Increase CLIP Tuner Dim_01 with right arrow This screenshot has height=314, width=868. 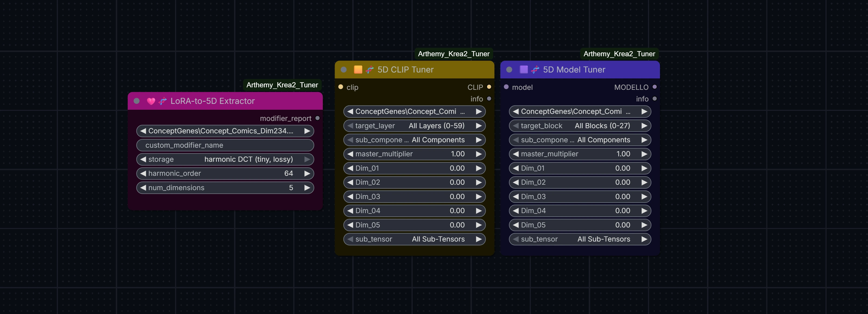click(478, 168)
